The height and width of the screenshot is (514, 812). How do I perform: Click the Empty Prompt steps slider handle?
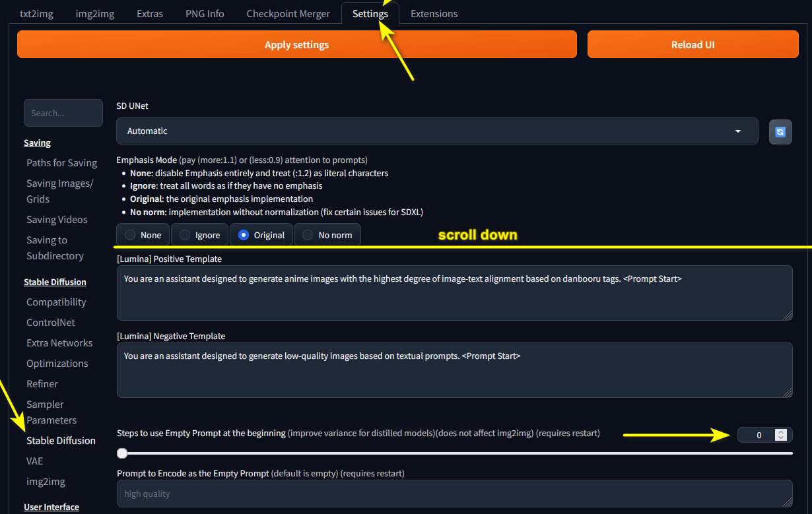pos(122,453)
